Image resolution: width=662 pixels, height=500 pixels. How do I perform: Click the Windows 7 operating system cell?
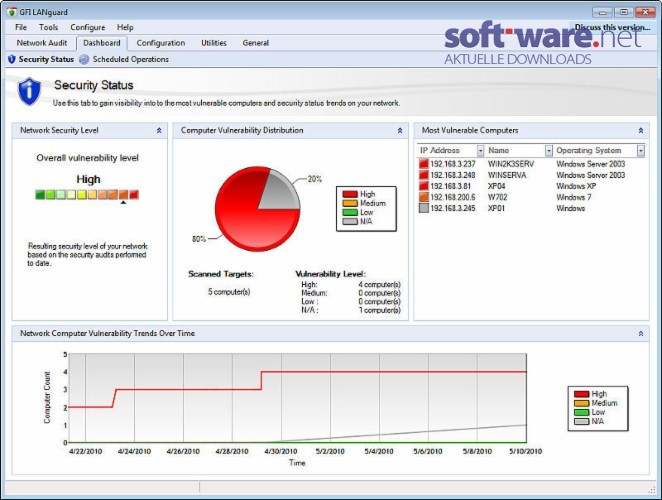coord(573,197)
